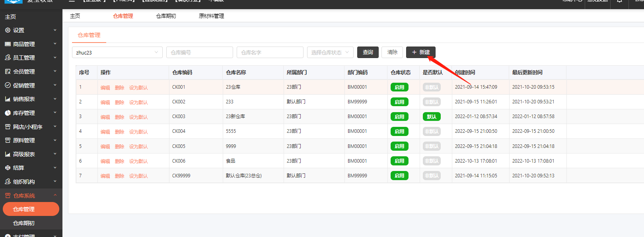
Task: Click the 促销管理 checkmark circle icon
Action: click(x=8, y=85)
